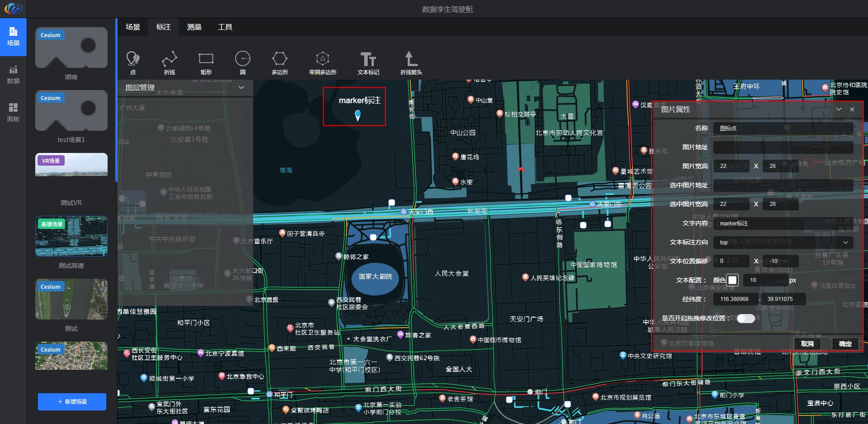Viewport: 868px width, 424px height.
Task: Switch to the 测量 tab
Action: pyautogui.click(x=194, y=27)
